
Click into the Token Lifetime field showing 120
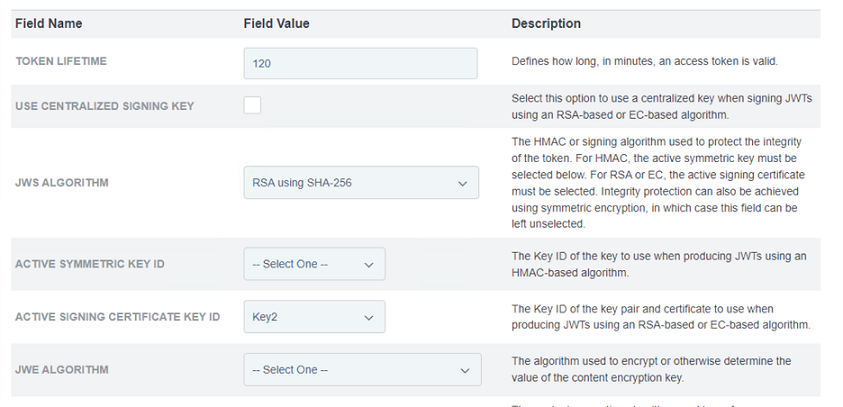pyautogui.click(x=360, y=63)
